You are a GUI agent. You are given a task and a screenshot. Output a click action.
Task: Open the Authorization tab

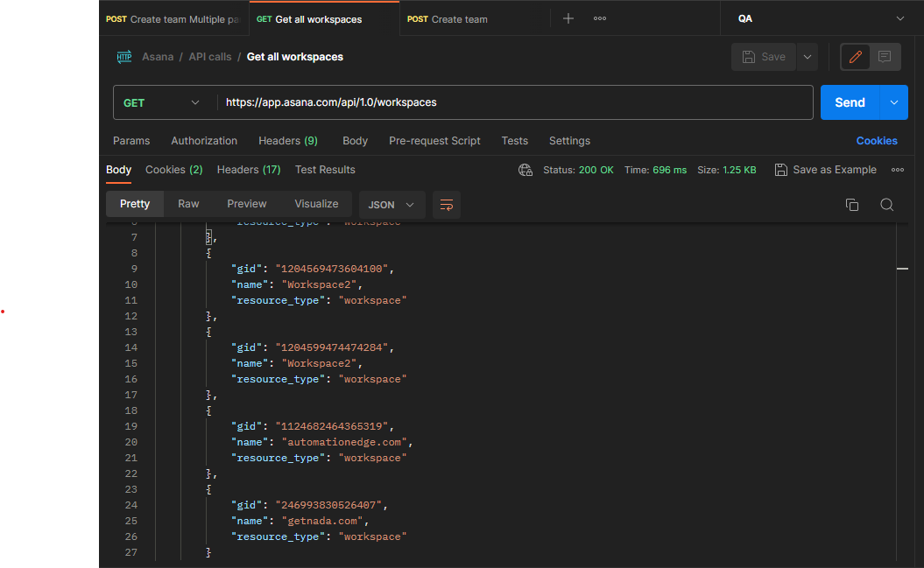pyautogui.click(x=204, y=141)
